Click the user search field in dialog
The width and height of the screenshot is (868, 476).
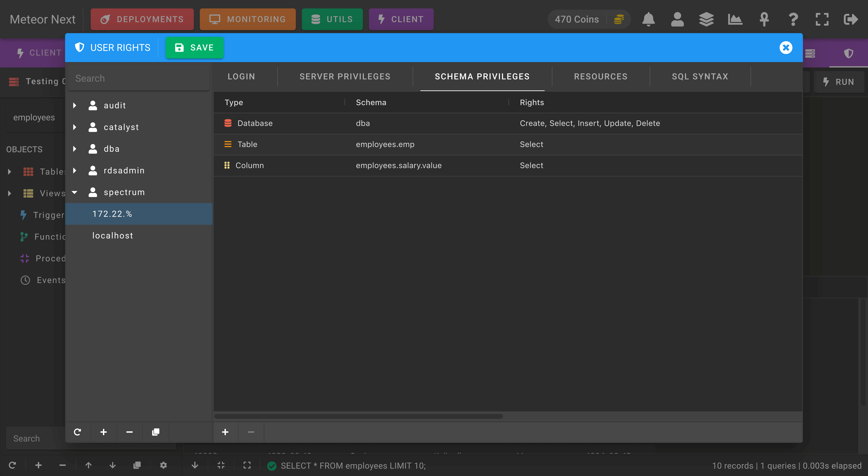(x=139, y=78)
